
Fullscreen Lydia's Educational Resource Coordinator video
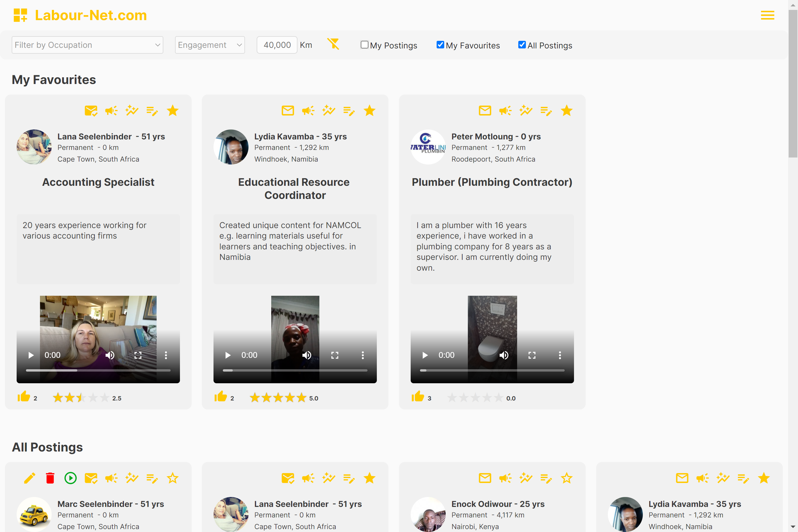pyautogui.click(x=335, y=355)
